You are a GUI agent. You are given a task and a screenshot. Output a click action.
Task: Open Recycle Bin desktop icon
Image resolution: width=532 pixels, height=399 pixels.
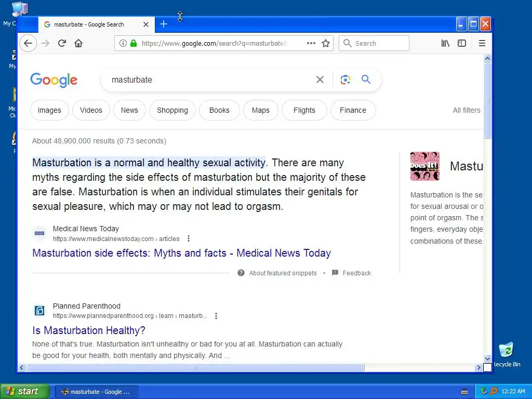click(x=506, y=354)
